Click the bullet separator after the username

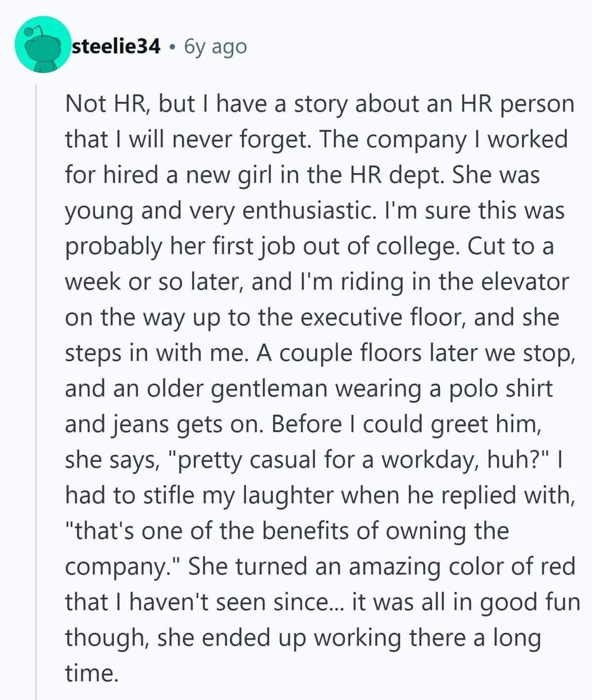[x=172, y=47]
